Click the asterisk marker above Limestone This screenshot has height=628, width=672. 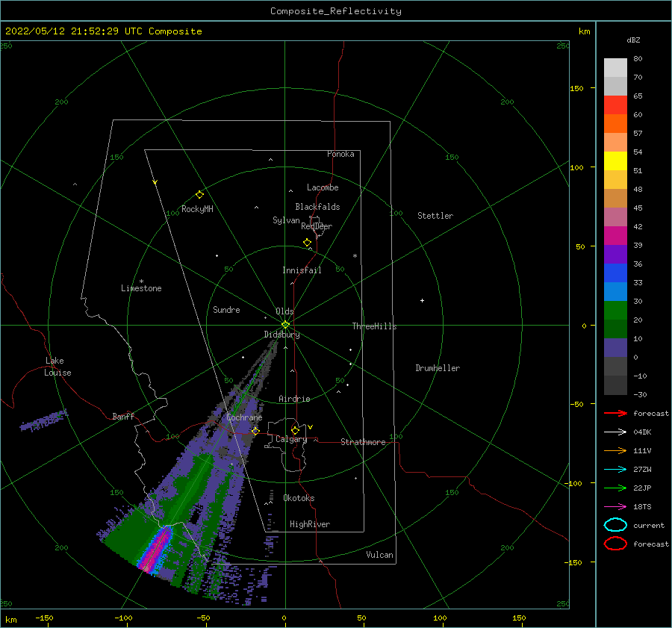141,282
